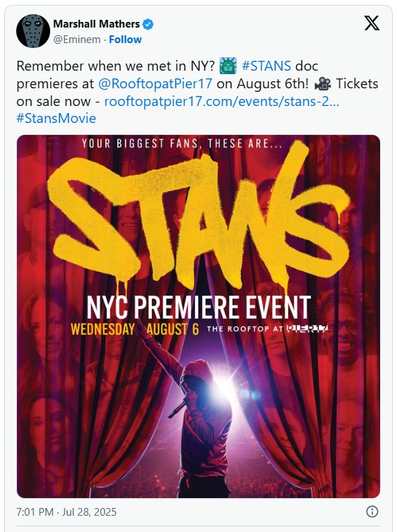Open the rooftopatpier17.com tickets link
Viewport: 397px width, 532px height.
pos(222,101)
